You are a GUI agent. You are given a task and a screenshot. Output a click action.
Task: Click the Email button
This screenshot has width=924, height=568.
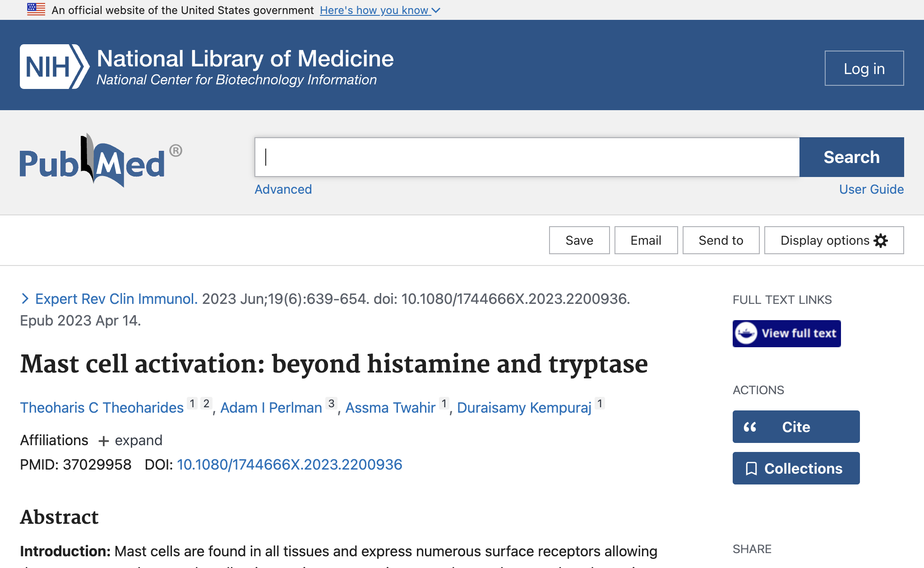click(x=646, y=240)
